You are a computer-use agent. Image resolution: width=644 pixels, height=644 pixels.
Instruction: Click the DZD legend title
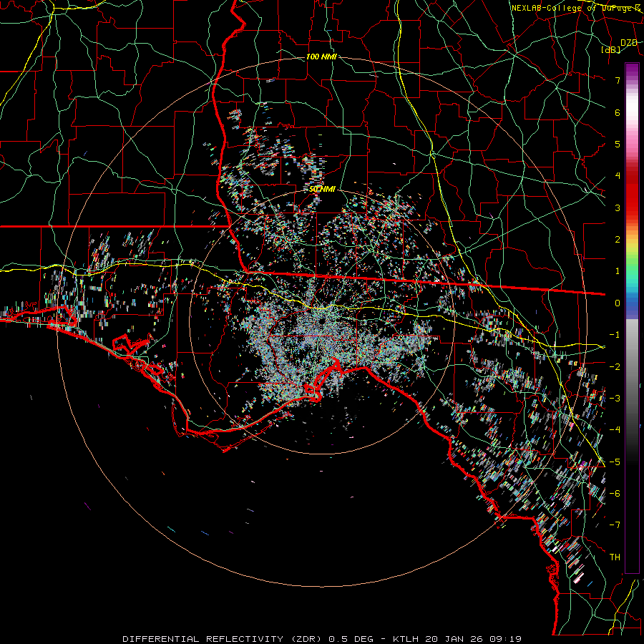click(629, 43)
